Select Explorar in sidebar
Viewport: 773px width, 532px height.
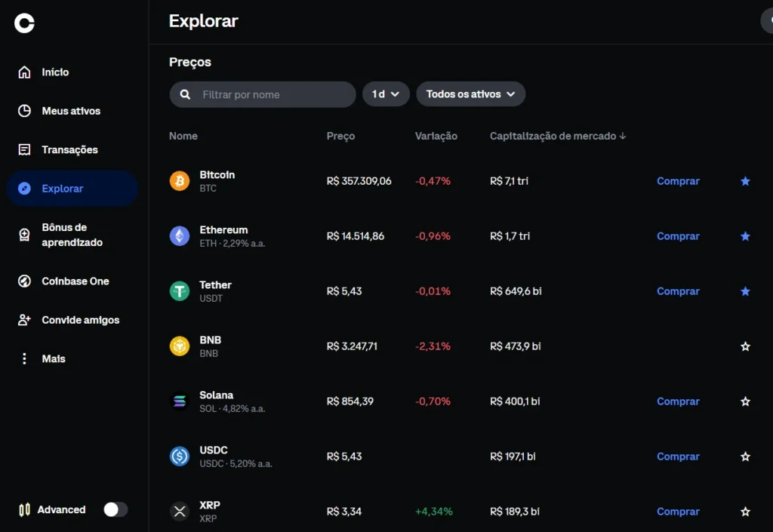(72, 188)
